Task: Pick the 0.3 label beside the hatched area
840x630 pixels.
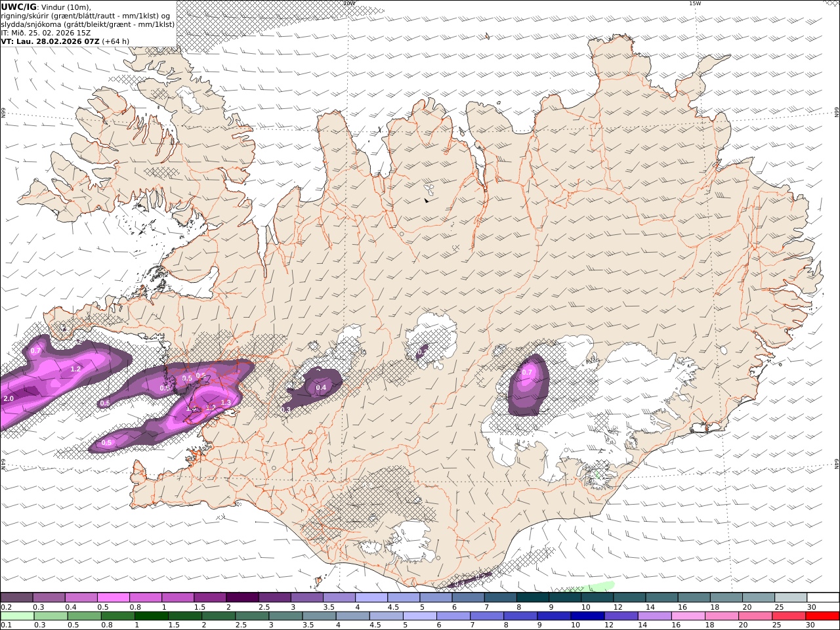Action: click(285, 409)
